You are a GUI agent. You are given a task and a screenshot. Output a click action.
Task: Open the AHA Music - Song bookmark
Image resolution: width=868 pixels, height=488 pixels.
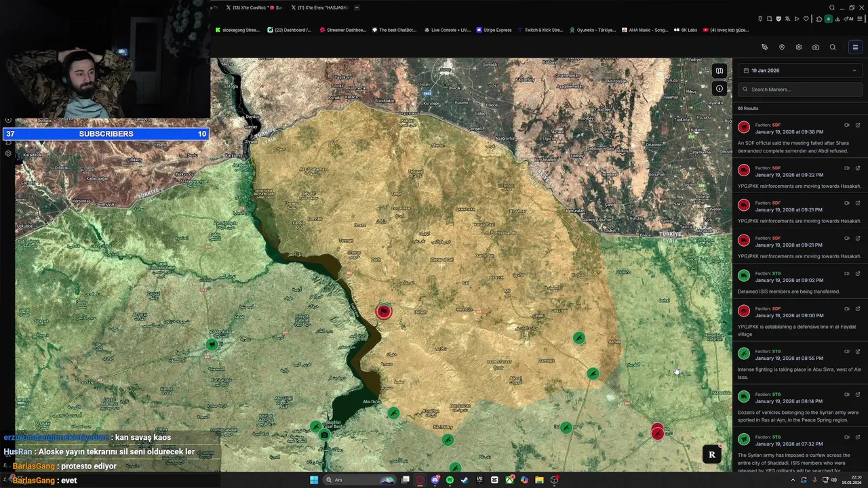pyautogui.click(x=645, y=30)
